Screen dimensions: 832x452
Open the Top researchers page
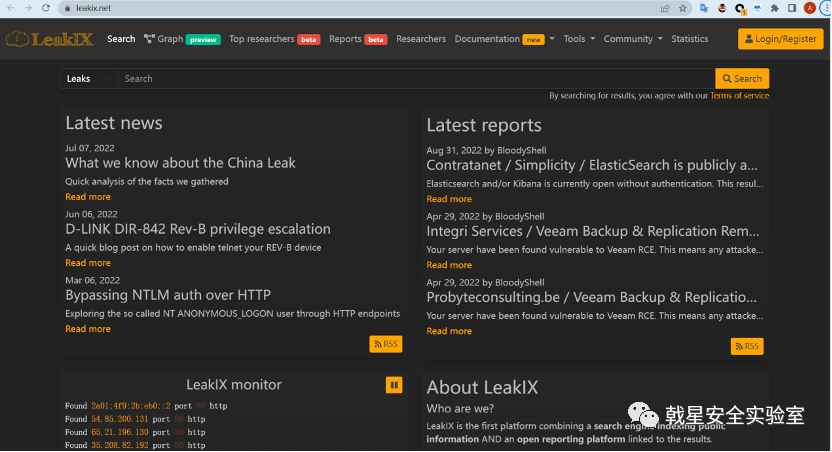tap(274, 39)
